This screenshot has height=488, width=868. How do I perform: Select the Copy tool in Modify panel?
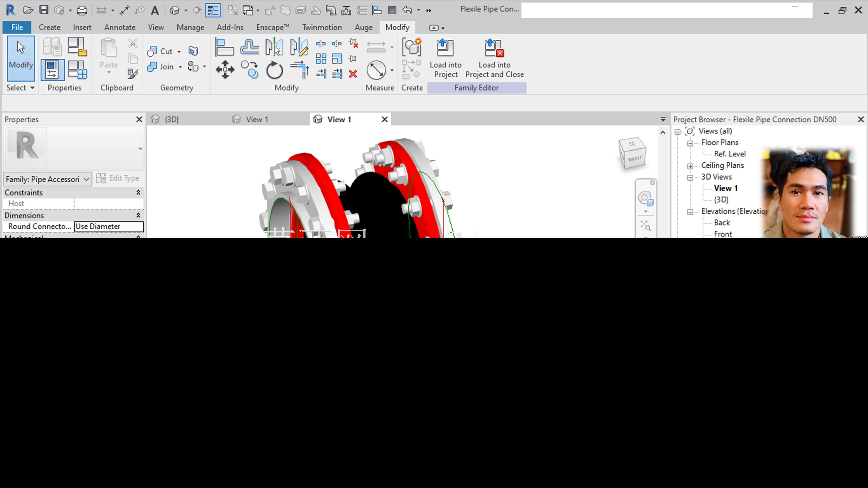[x=250, y=70]
